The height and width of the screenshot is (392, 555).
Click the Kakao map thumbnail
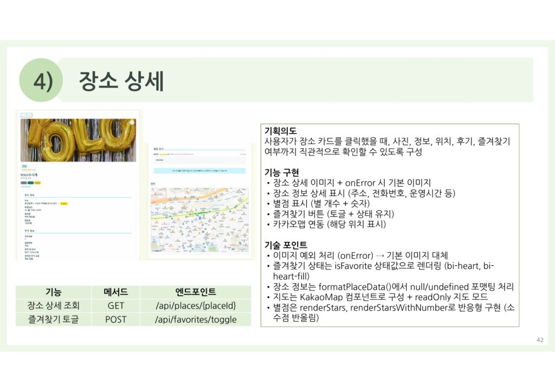tap(199, 219)
